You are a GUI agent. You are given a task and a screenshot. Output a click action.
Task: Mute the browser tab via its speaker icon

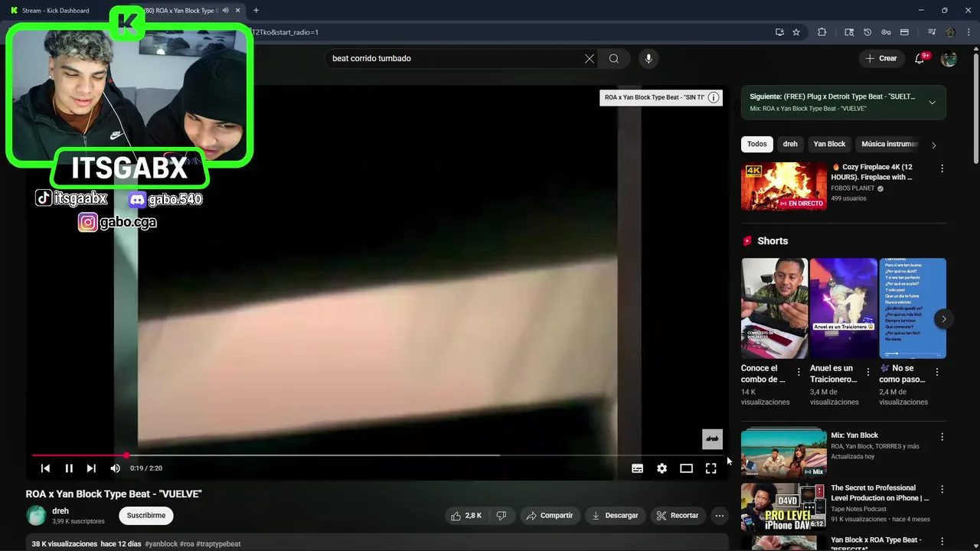click(225, 11)
